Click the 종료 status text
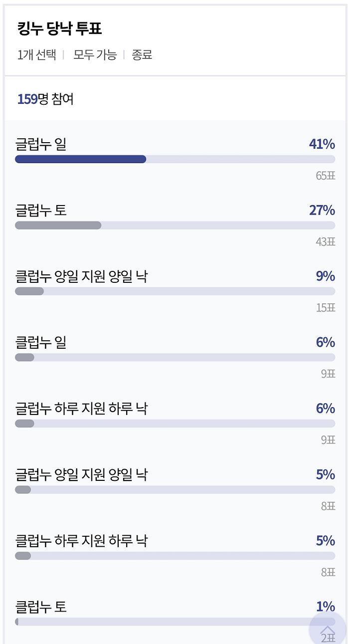Screen dimensions: 349x644 [142, 55]
